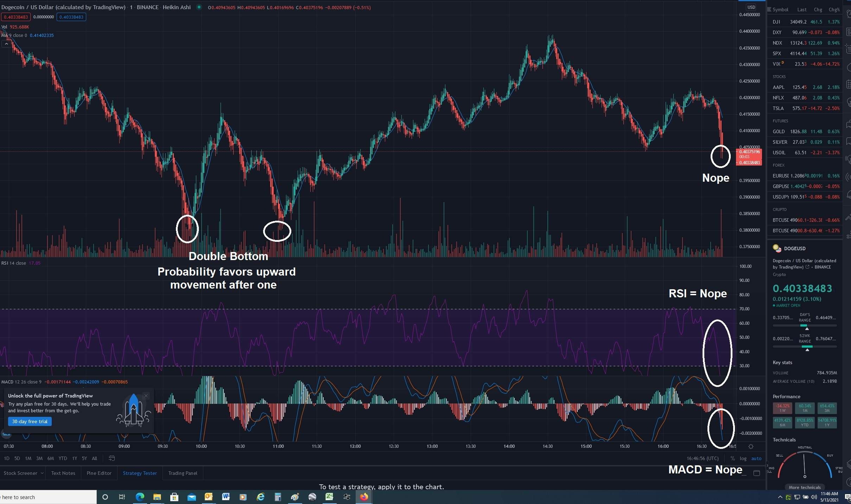The height and width of the screenshot is (504, 851).
Task: Select the Strategy Tester tab
Action: (x=140, y=473)
